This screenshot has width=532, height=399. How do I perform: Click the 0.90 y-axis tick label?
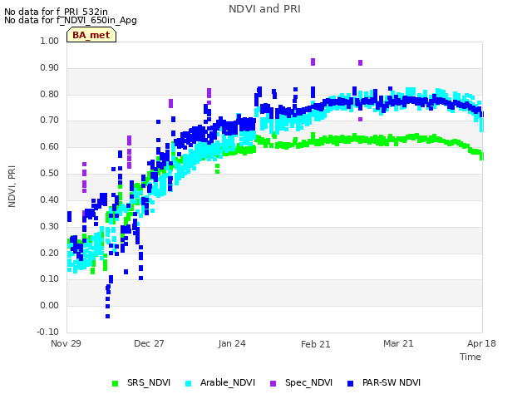[50, 67]
